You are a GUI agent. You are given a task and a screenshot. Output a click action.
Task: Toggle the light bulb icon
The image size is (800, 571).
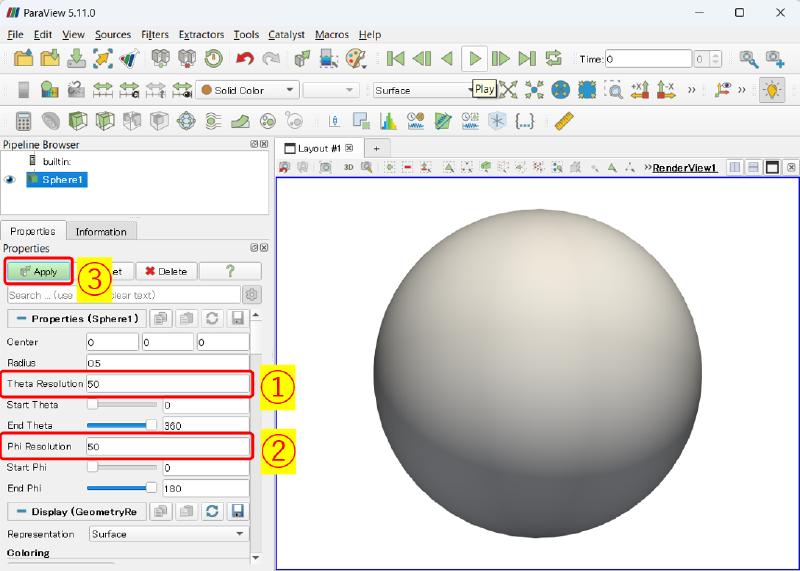click(772, 90)
